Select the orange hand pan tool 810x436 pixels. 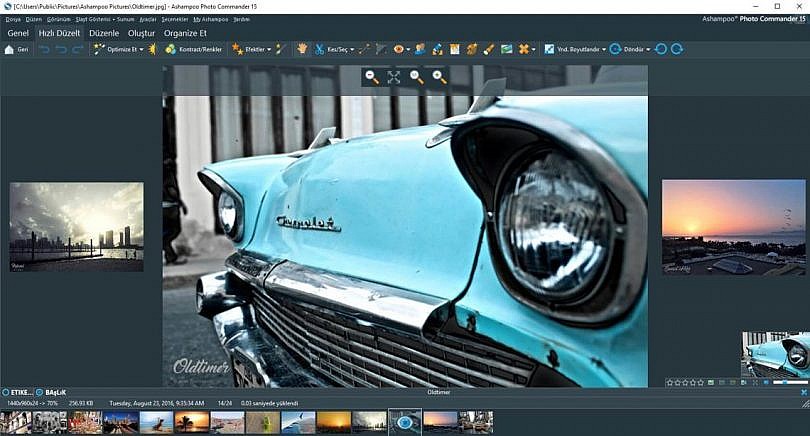point(302,49)
